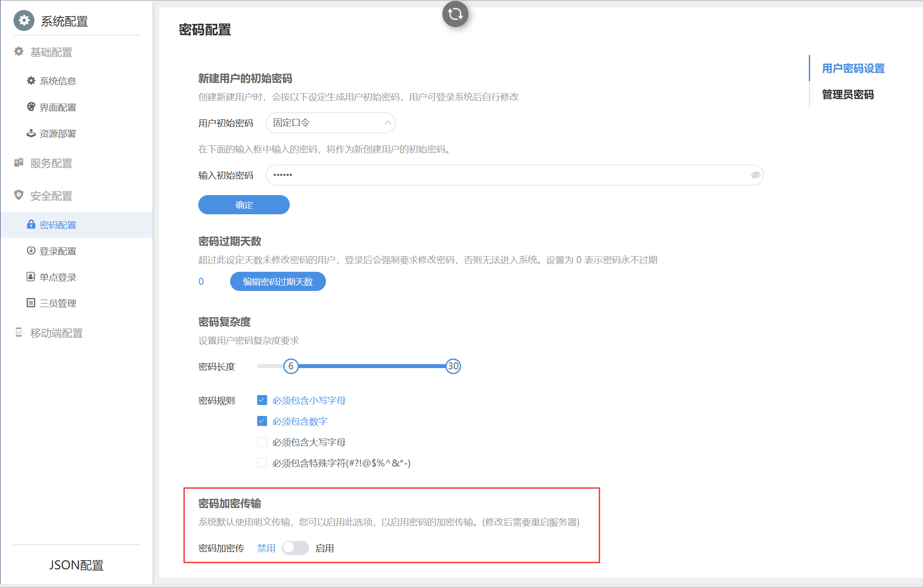Click the 确定 button
The height and width of the screenshot is (588, 923).
click(x=244, y=205)
